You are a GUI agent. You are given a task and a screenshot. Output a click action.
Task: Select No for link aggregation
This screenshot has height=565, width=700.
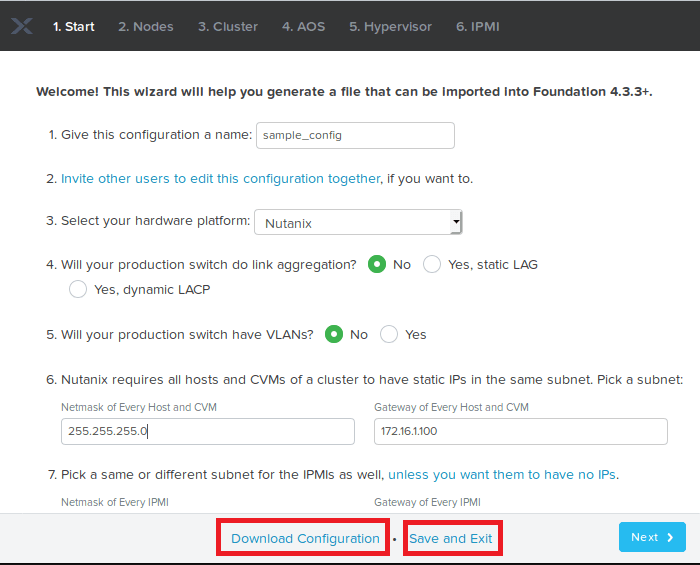click(x=377, y=264)
